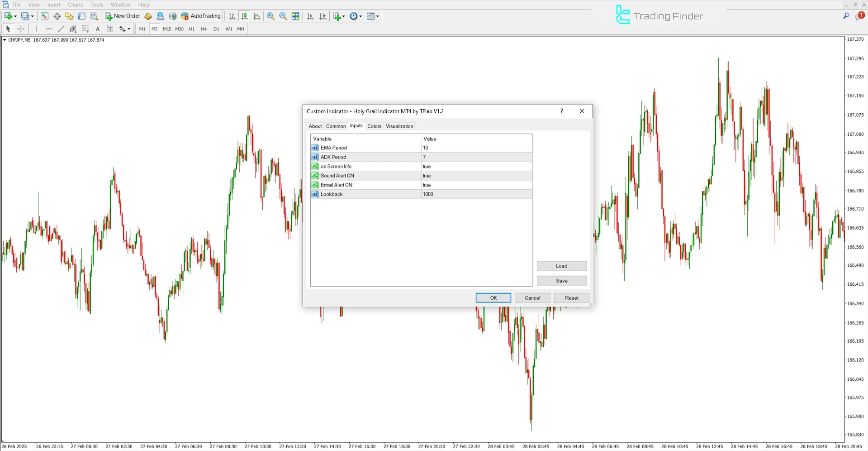The height and width of the screenshot is (451, 868).
Task: Select the Text annotation tool
Action: (98, 29)
